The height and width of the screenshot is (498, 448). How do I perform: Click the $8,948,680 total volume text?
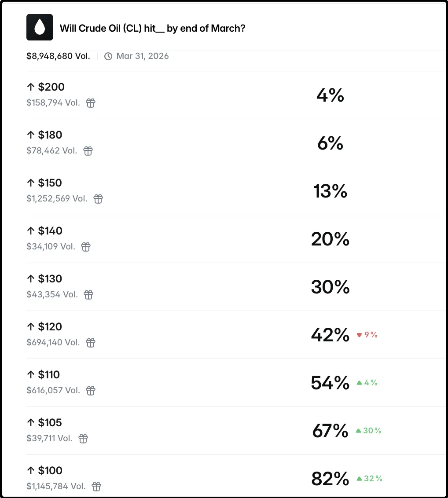pyautogui.click(x=58, y=56)
